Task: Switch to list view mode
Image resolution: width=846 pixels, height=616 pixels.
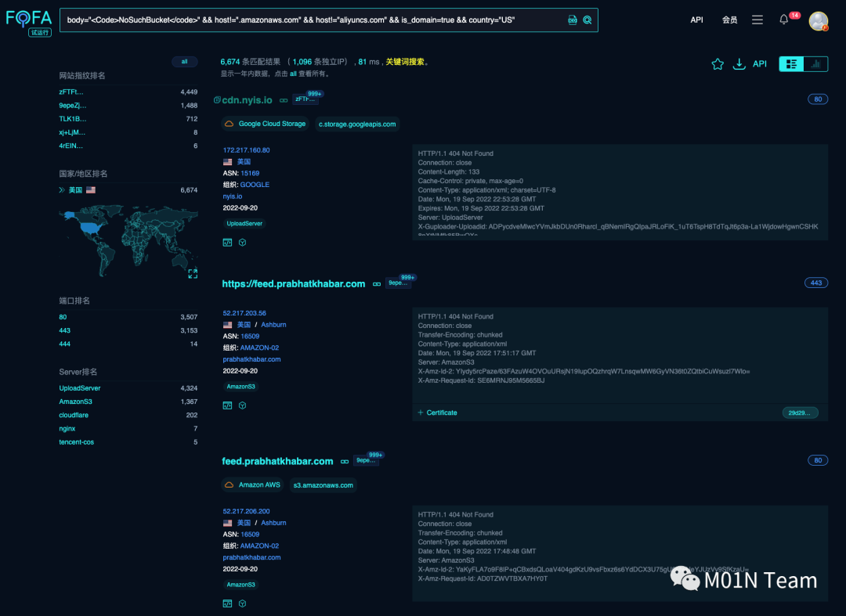Action: tap(791, 64)
